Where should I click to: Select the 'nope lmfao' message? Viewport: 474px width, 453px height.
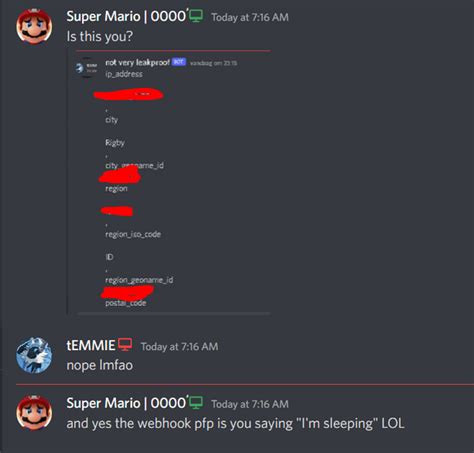coord(100,365)
